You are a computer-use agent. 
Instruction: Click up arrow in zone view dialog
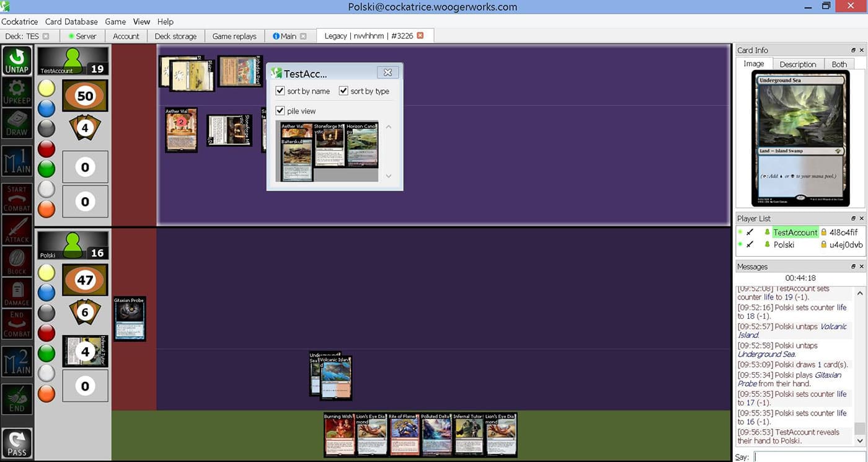tap(389, 127)
